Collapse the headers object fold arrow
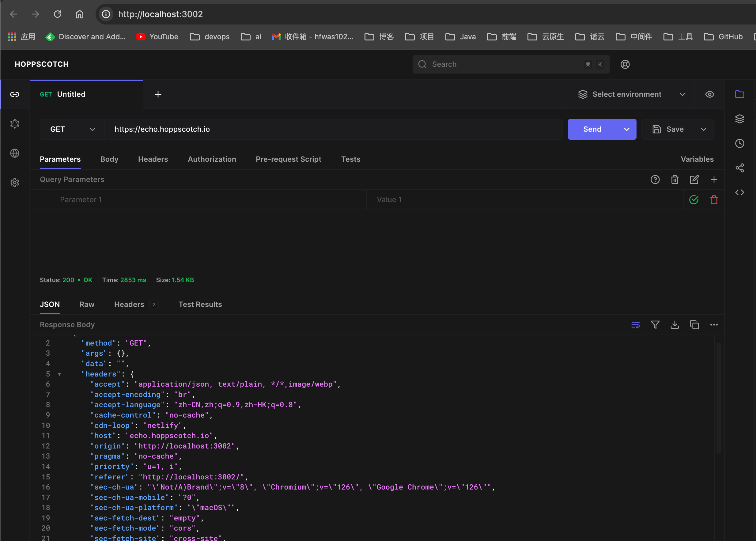The height and width of the screenshot is (541, 756). 59,374
